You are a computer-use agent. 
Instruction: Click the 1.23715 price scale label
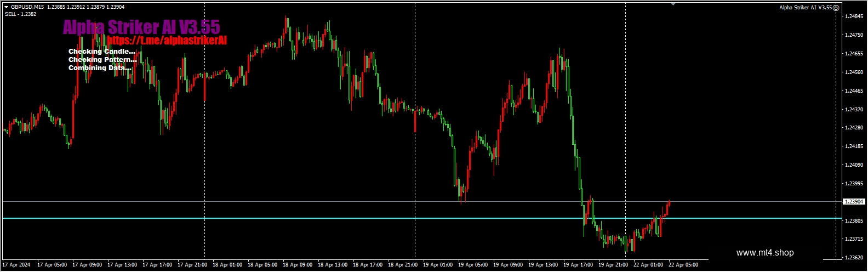(854, 239)
